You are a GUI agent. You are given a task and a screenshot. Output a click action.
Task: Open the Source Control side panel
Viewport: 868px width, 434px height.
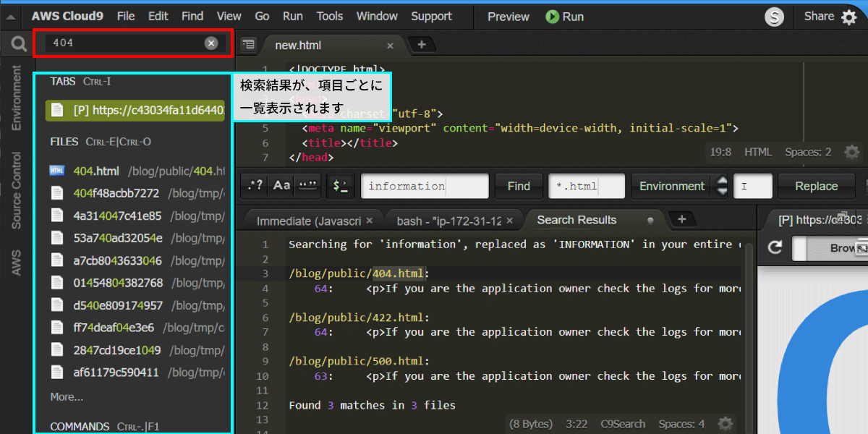pyautogui.click(x=17, y=190)
